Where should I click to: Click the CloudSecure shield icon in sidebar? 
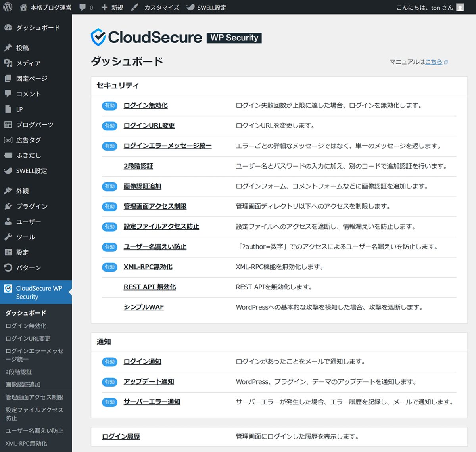(x=8, y=289)
